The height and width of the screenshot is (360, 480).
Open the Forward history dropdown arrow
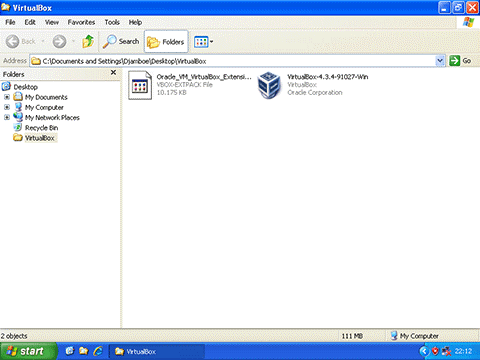pos(73,42)
